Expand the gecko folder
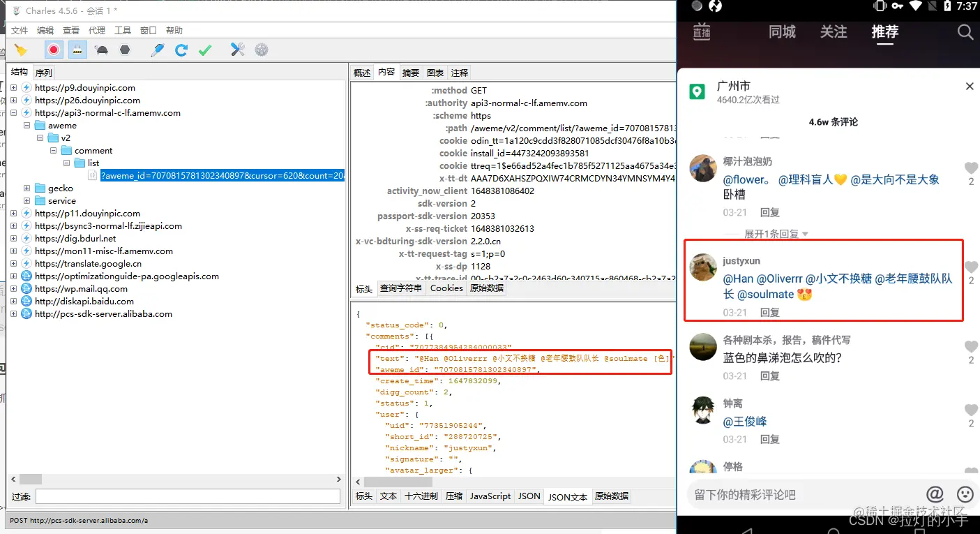 click(27, 188)
